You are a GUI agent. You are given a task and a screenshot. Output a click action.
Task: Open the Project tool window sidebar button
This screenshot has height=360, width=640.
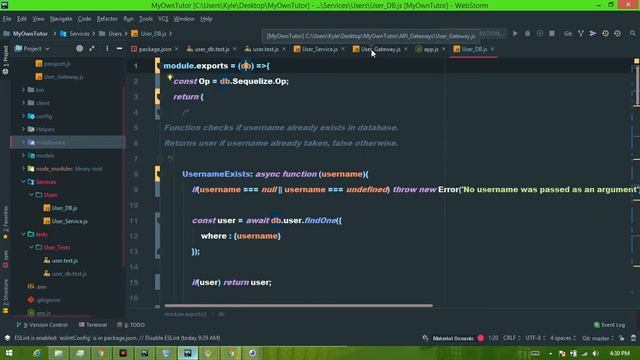tap(5, 59)
